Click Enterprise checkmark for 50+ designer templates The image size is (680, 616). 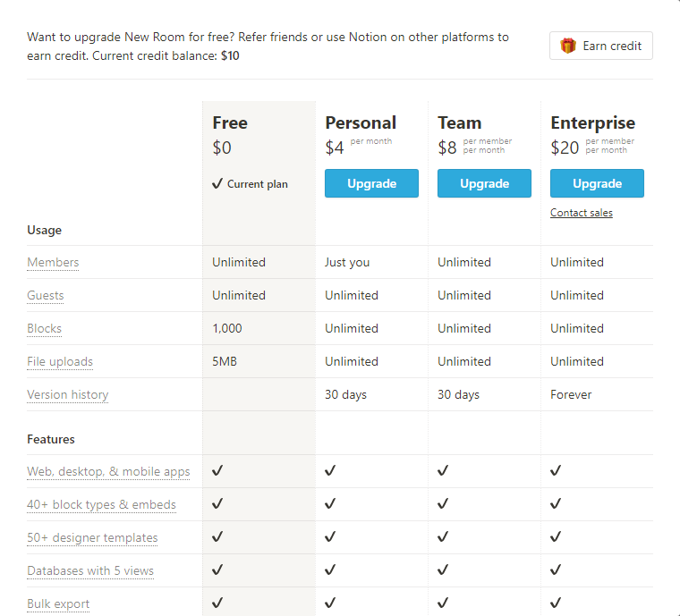556,536
